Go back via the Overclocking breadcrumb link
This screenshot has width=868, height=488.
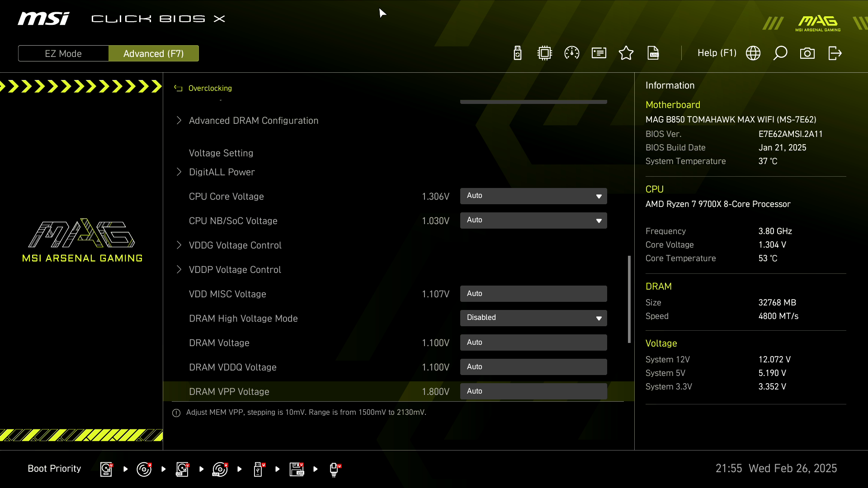click(x=210, y=88)
